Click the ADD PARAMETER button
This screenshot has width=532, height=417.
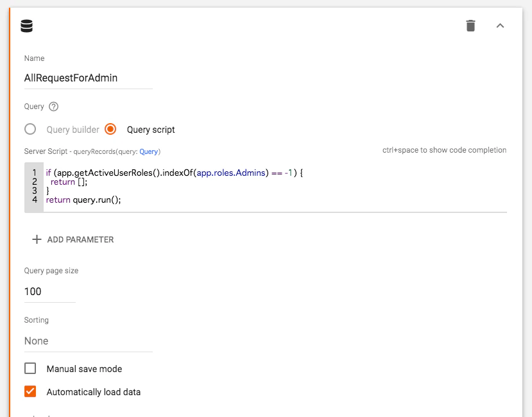[x=73, y=239]
